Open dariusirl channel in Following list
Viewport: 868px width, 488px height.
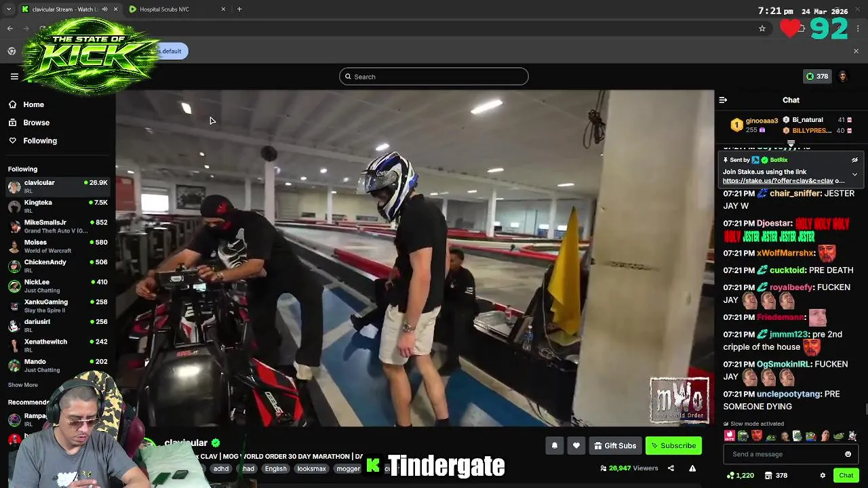click(58, 325)
